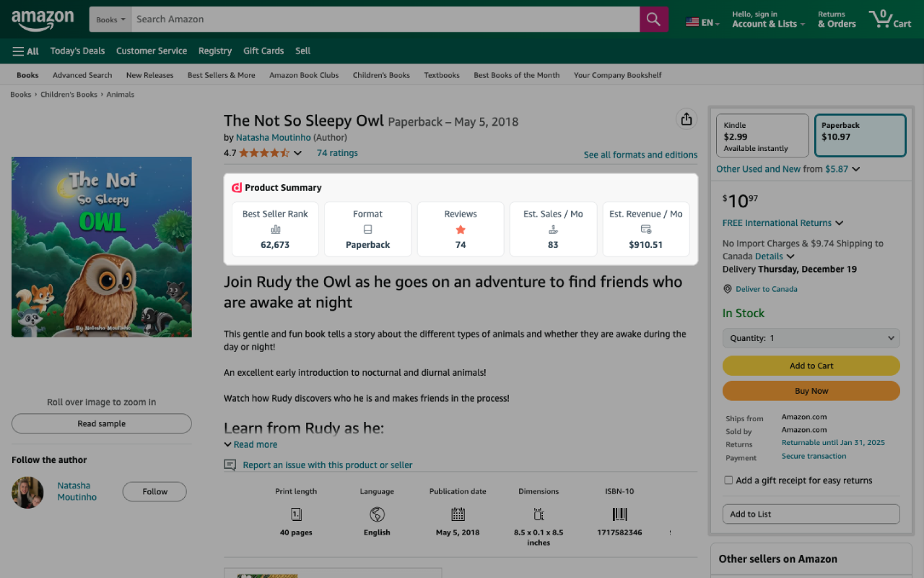This screenshot has width=924, height=578.
Task: Click the Deliver to Canada location pin
Action: point(728,289)
